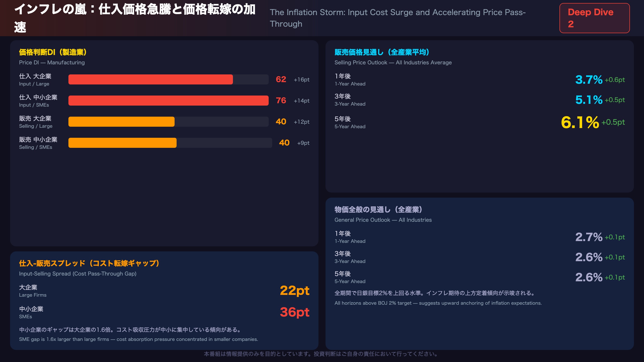Click the Selling Price Outlook subtitle
The width and height of the screenshot is (644, 362).
(x=393, y=63)
